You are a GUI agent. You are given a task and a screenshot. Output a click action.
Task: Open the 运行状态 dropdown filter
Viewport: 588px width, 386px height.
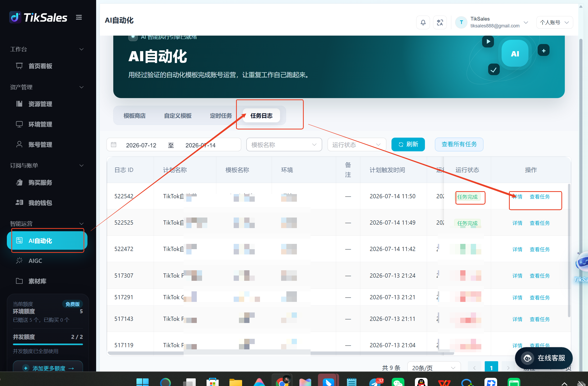[357, 144]
